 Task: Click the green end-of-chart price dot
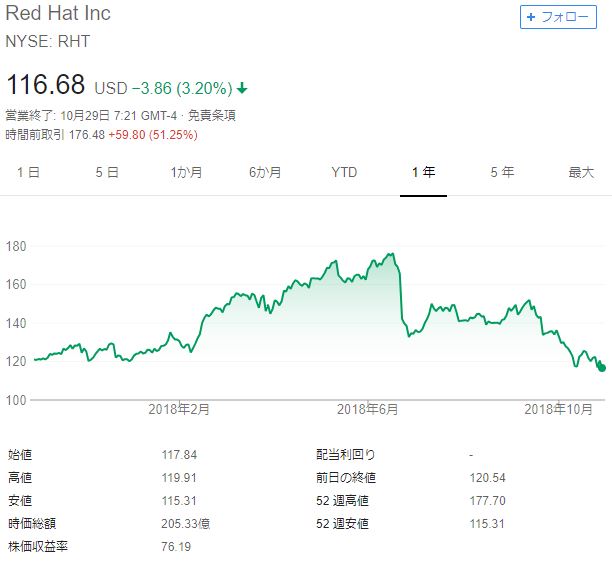[602, 368]
